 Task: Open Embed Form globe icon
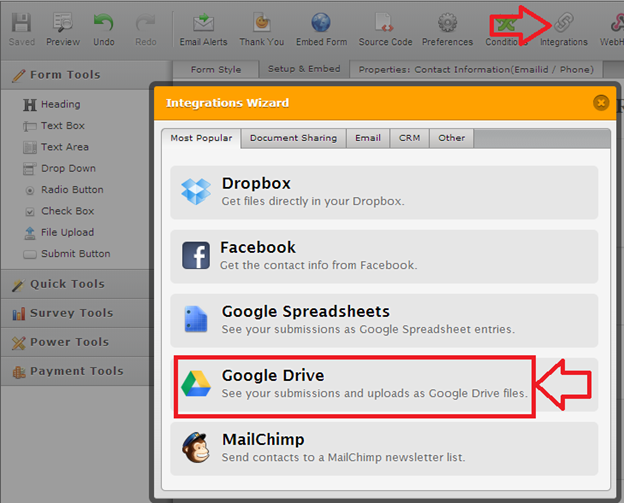point(321,23)
